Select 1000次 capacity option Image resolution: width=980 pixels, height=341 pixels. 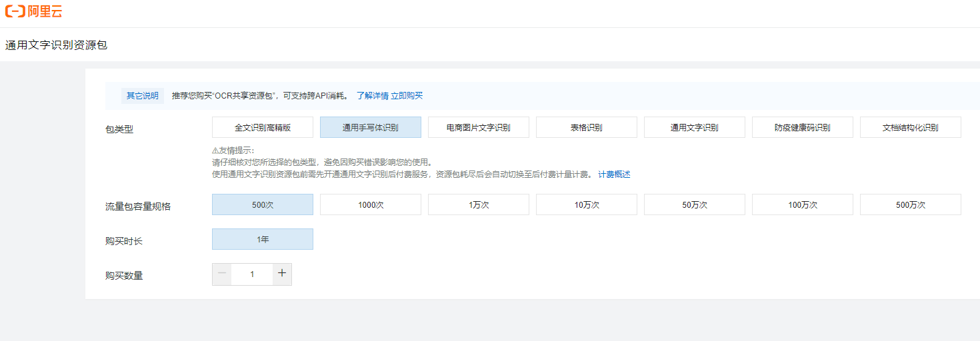click(371, 204)
